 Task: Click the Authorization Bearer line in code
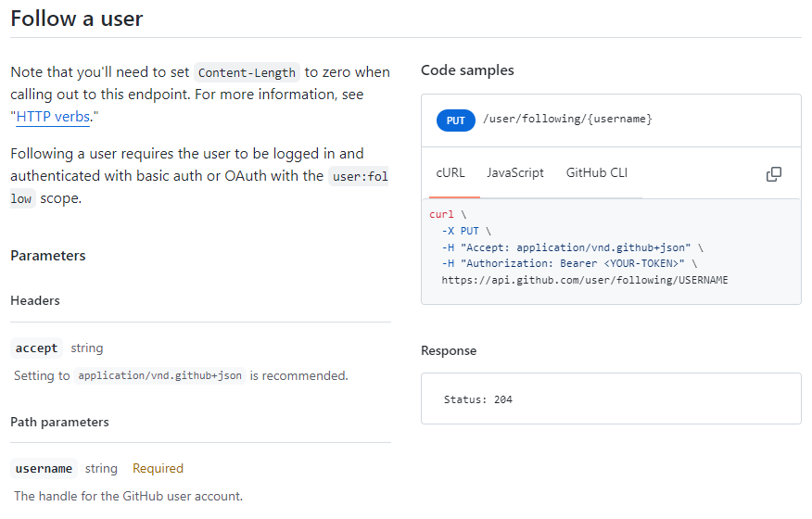click(569, 263)
